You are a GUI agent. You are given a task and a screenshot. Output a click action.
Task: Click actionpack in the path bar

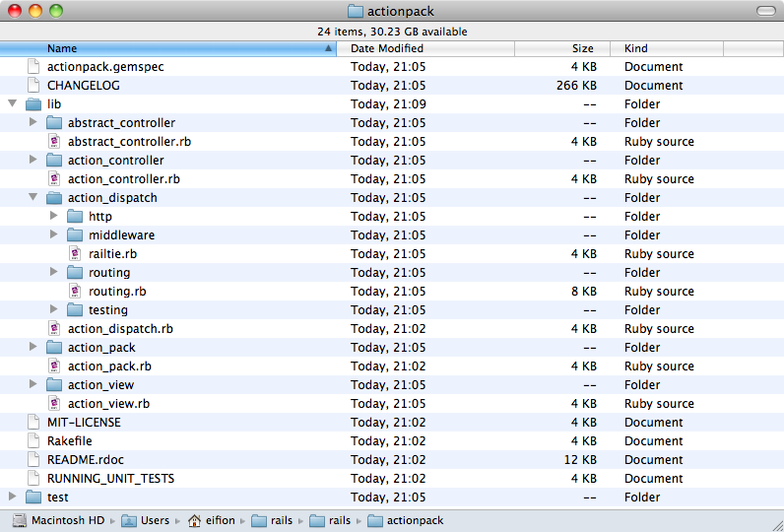pos(406,520)
